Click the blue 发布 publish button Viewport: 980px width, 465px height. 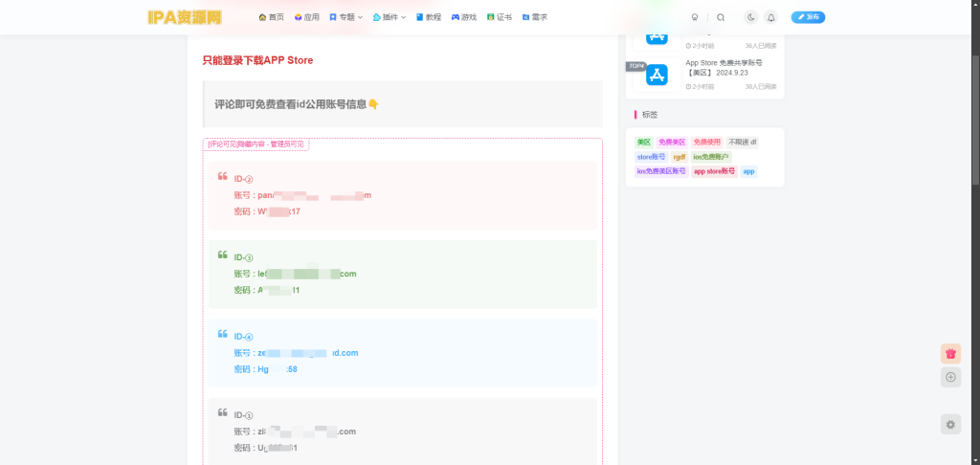point(808,17)
